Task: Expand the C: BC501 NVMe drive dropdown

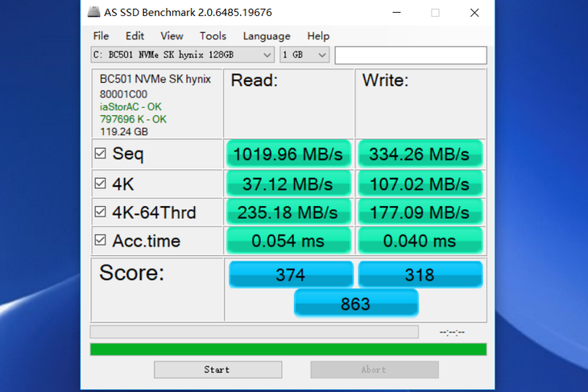Action: (x=182, y=55)
